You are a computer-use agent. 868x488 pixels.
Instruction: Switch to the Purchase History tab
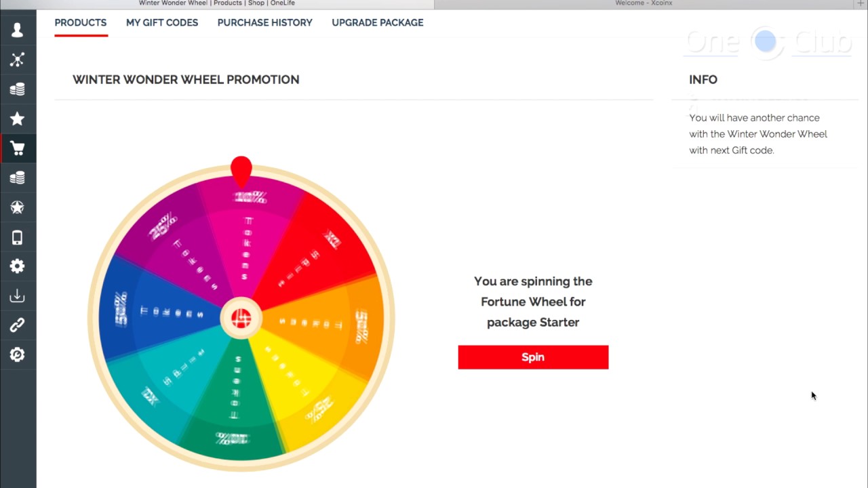[265, 22]
